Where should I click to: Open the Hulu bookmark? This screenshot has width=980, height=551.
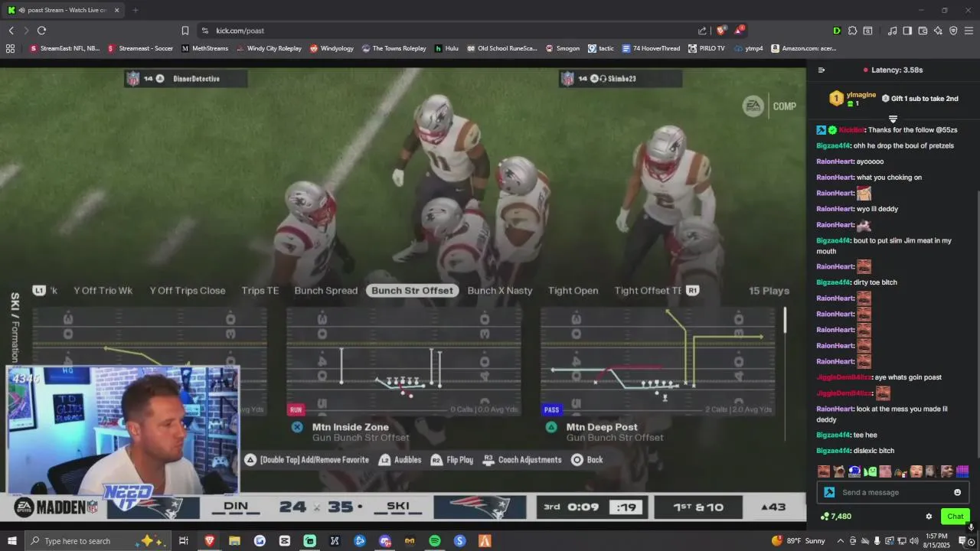[x=446, y=48]
